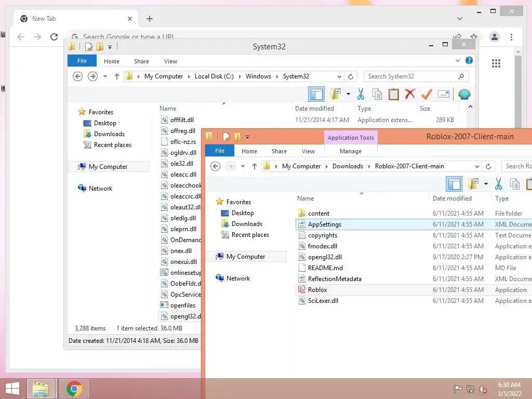Go forward in System32 window
This screenshot has height=399, width=532.
click(92, 76)
